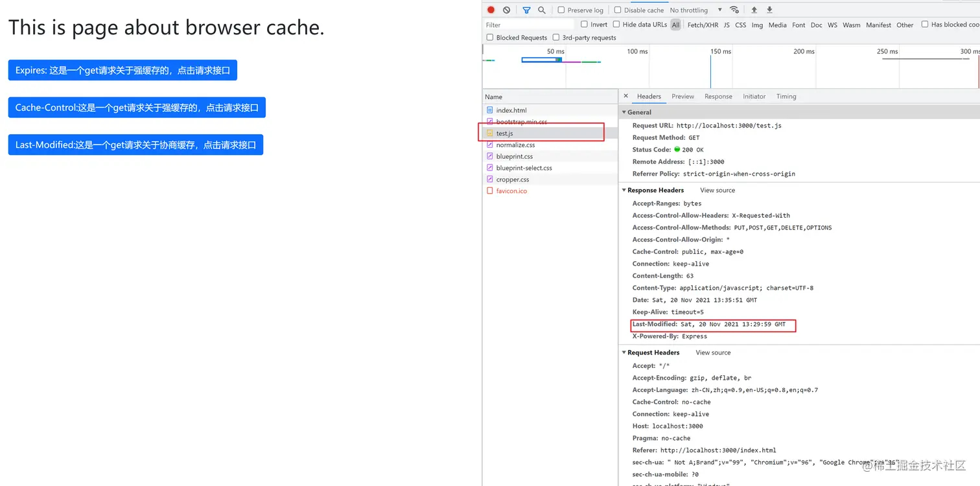
Task: Collapse the Response Headers section
Action: click(624, 190)
